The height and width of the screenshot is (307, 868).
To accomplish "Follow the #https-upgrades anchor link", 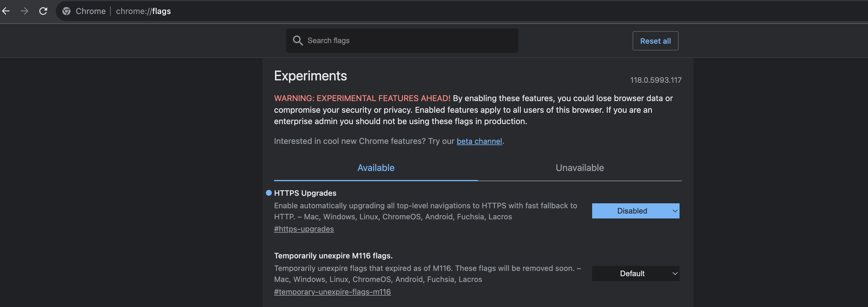I will pos(304,229).
